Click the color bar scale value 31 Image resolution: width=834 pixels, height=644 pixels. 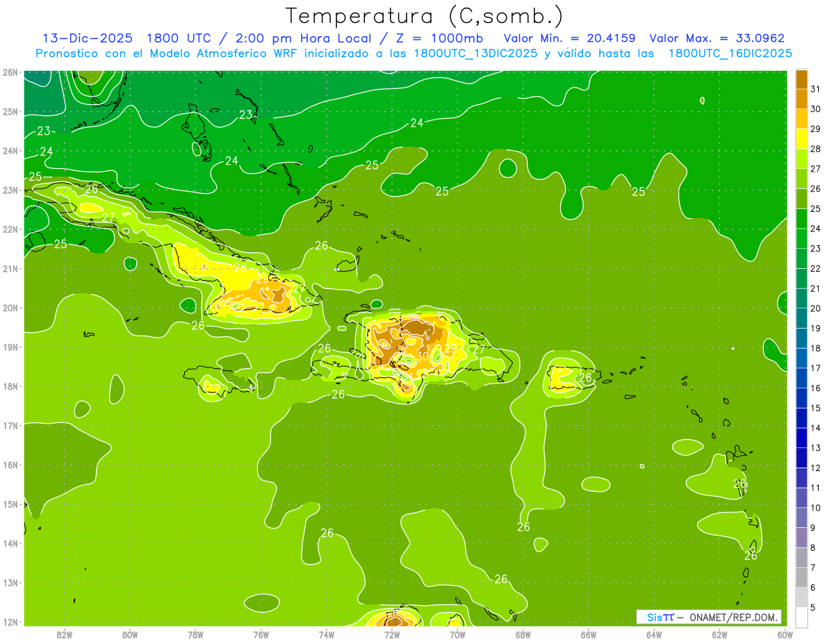coord(815,89)
